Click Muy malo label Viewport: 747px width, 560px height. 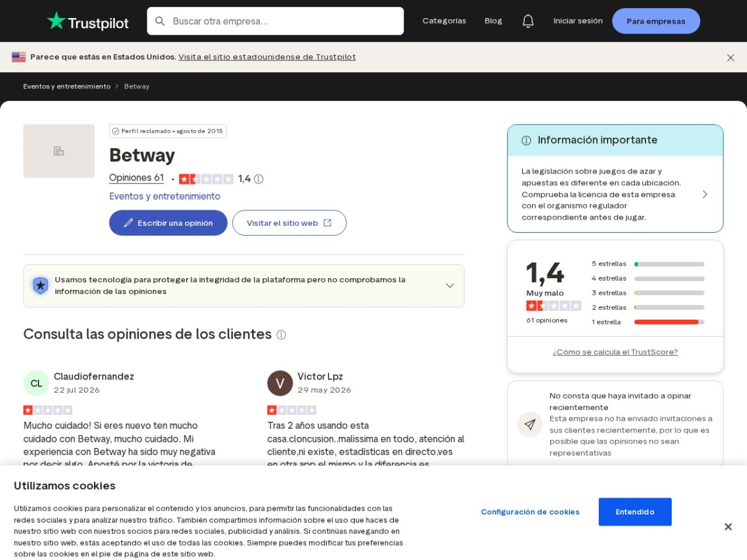pyautogui.click(x=545, y=294)
